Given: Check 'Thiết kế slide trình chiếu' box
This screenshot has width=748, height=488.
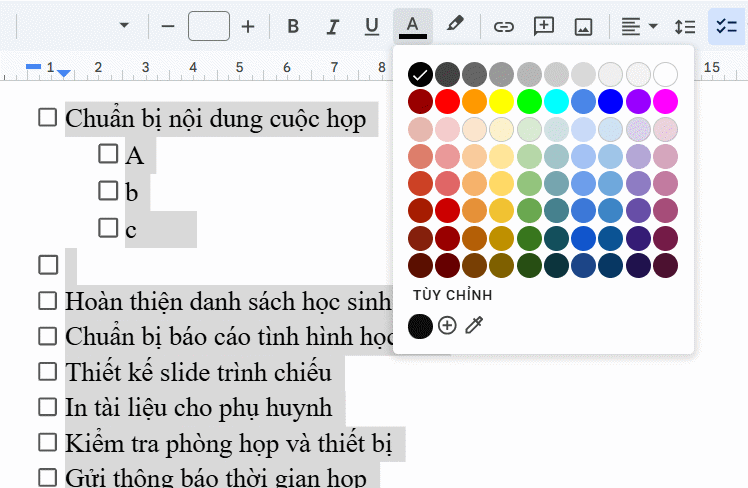Looking at the screenshot, I should pos(48,372).
